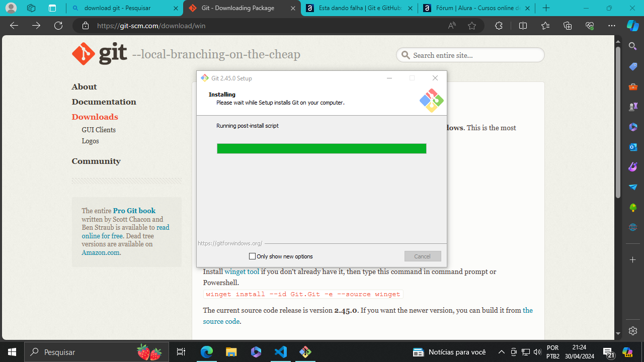Open the Extensions puzzle icon

[x=499, y=26]
